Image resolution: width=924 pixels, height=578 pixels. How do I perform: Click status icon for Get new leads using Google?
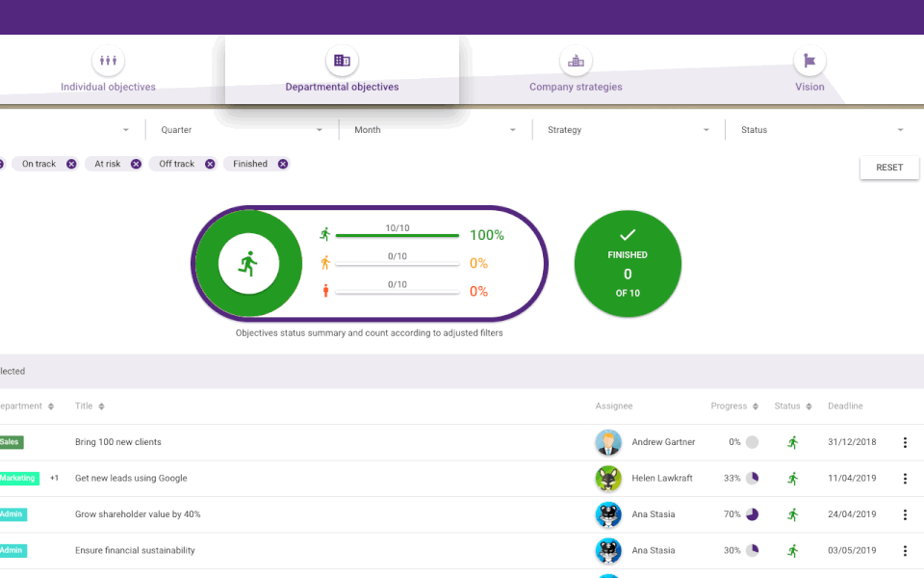(793, 479)
